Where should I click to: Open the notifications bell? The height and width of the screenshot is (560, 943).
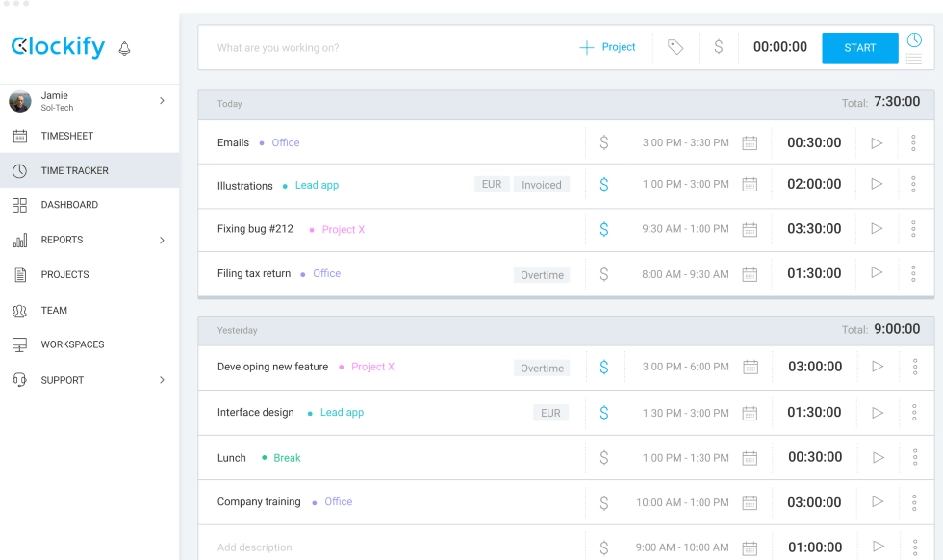pos(123,46)
